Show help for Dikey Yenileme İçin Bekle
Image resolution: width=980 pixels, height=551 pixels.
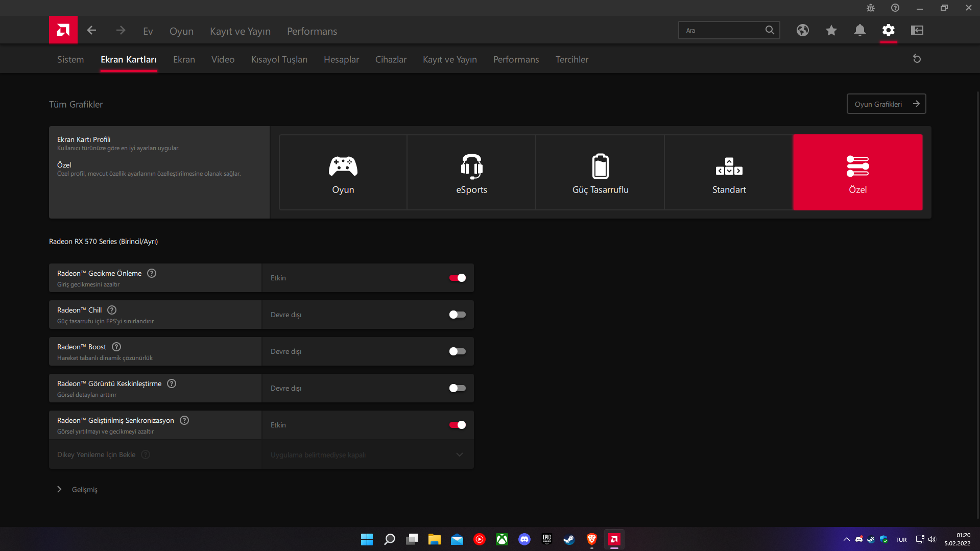pyautogui.click(x=146, y=454)
